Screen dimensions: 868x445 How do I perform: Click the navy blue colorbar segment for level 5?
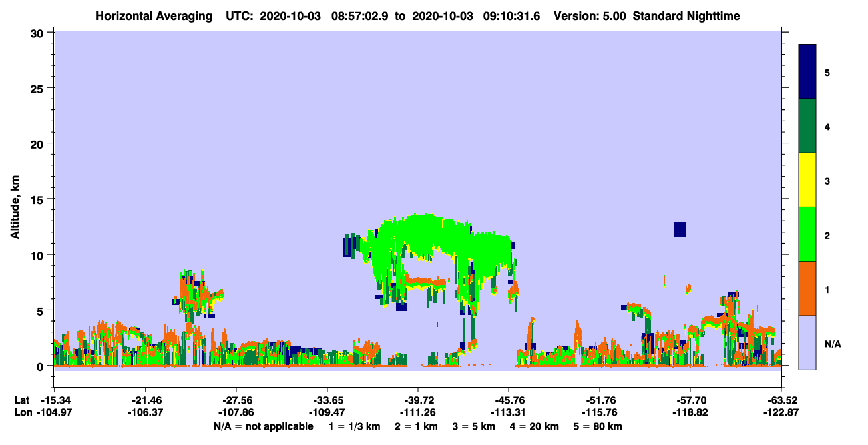click(x=807, y=71)
